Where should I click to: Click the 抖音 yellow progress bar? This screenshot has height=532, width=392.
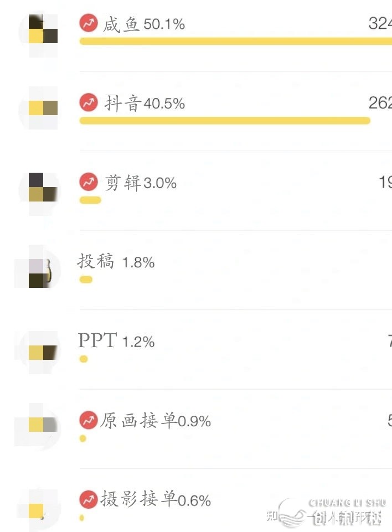pos(225,121)
